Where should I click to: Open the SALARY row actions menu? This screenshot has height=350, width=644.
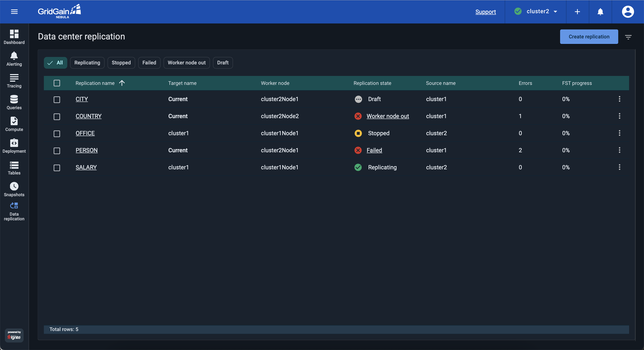click(619, 167)
